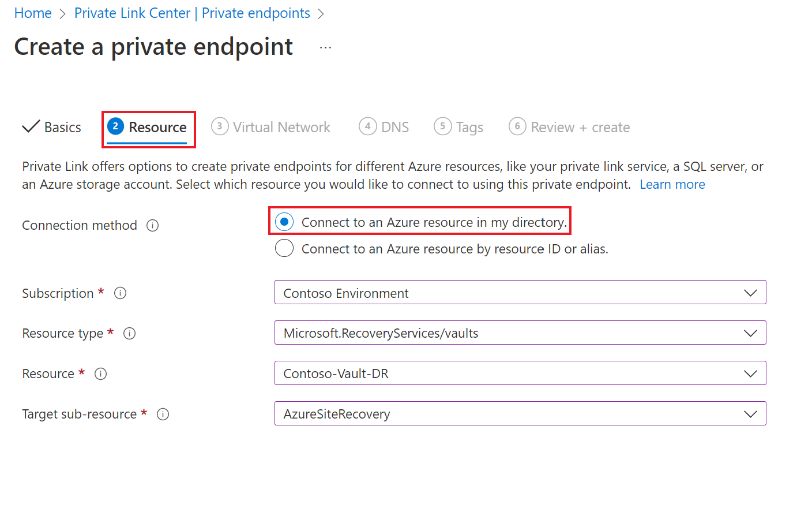Open Private Link Center Private endpoints breadcrumb
Image resolution: width=812 pixels, height=508 pixels.
coord(192,13)
